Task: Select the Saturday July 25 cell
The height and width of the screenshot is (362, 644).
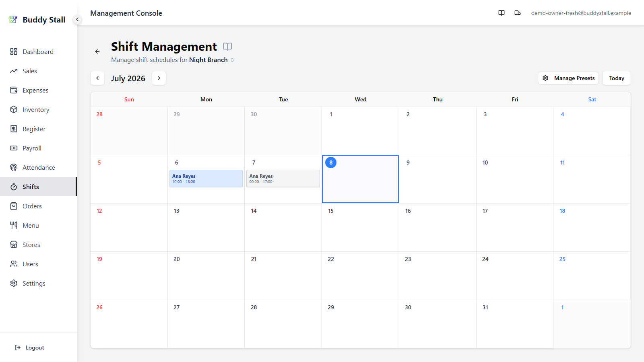Action: [592, 276]
